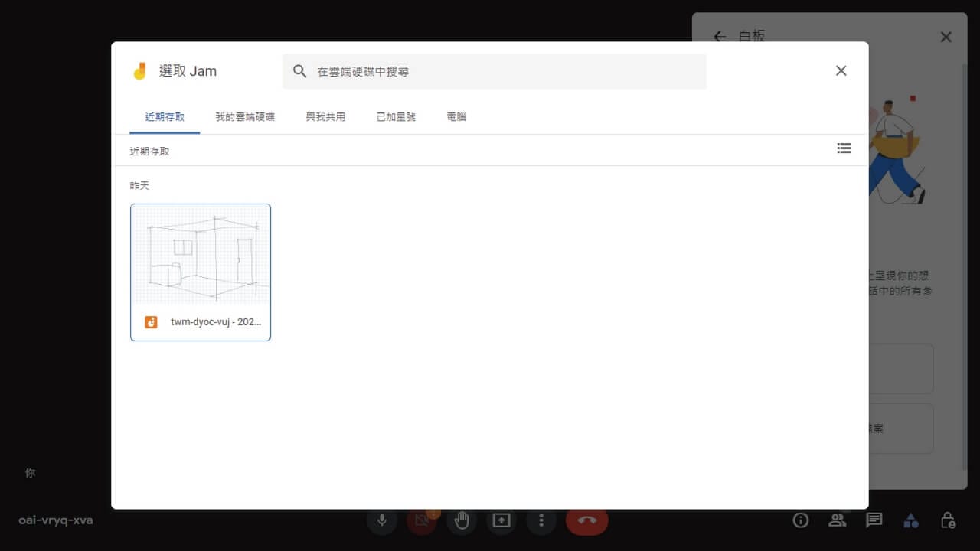Click the Jam logo in the picker header
Viewport: 980px width, 551px height.
pyautogui.click(x=139, y=70)
